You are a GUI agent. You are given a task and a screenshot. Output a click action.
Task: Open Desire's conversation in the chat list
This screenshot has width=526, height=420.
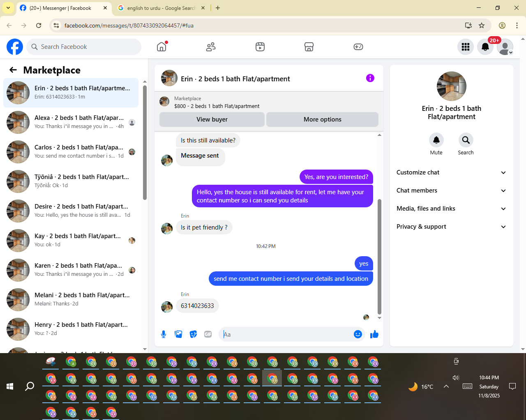point(71,211)
